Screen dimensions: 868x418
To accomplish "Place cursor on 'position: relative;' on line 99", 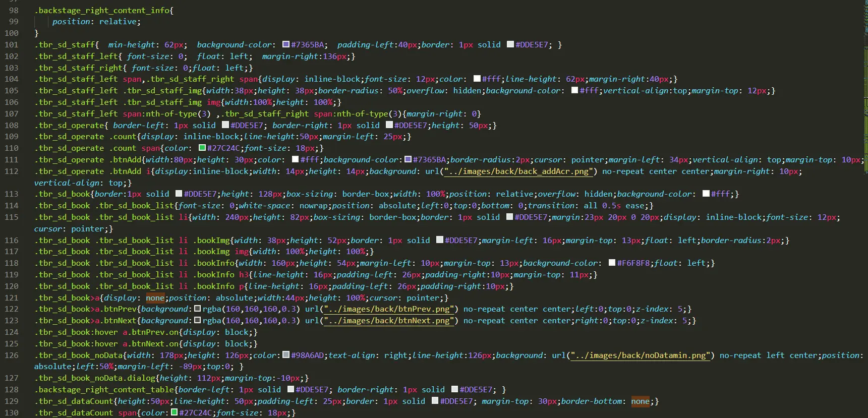I will pos(96,22).
